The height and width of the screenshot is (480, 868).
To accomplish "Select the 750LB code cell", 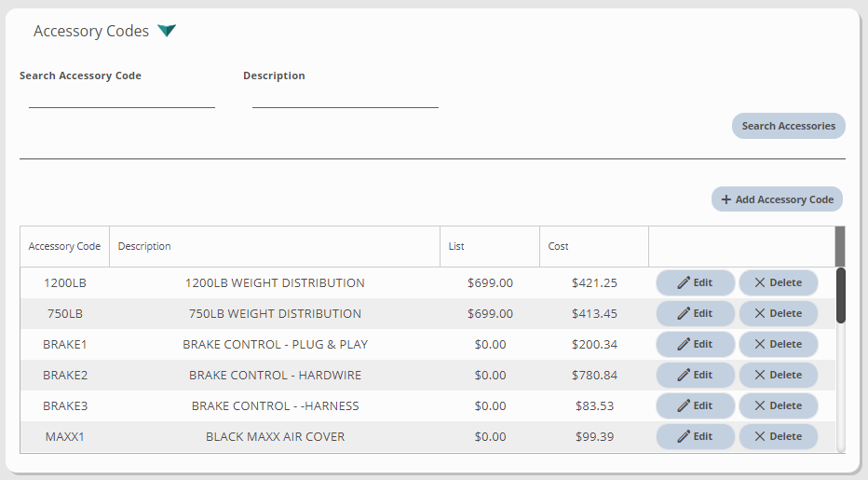I will (x=65, y=314).
